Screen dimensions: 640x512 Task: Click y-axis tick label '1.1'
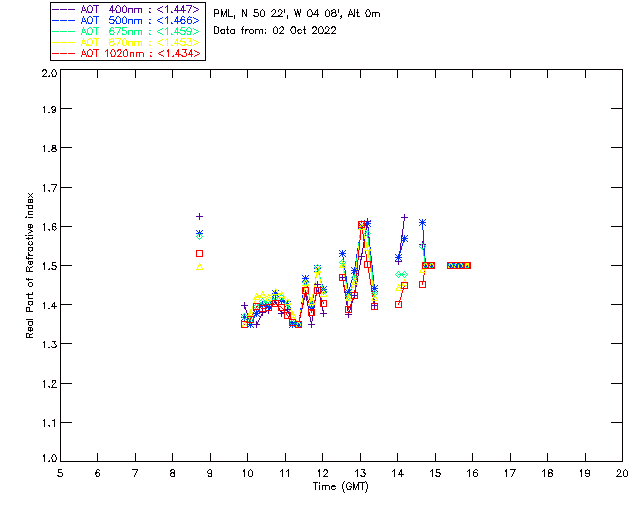[x=49, y=423]
